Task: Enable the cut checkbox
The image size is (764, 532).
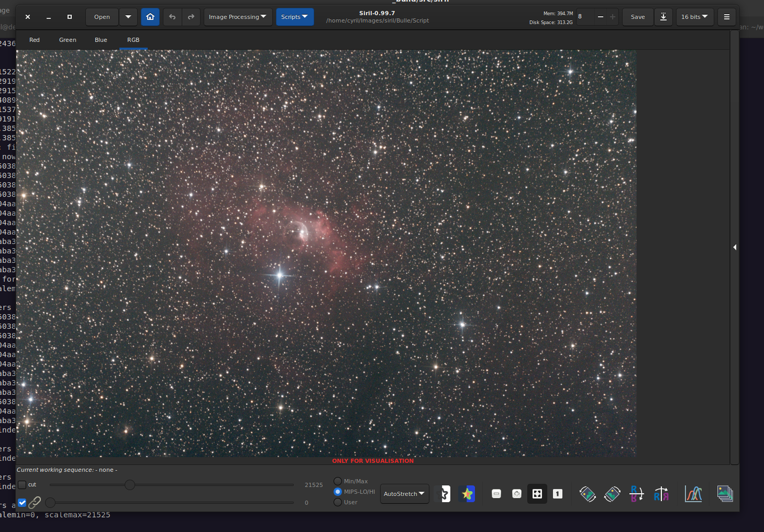Action: point(22,485)
